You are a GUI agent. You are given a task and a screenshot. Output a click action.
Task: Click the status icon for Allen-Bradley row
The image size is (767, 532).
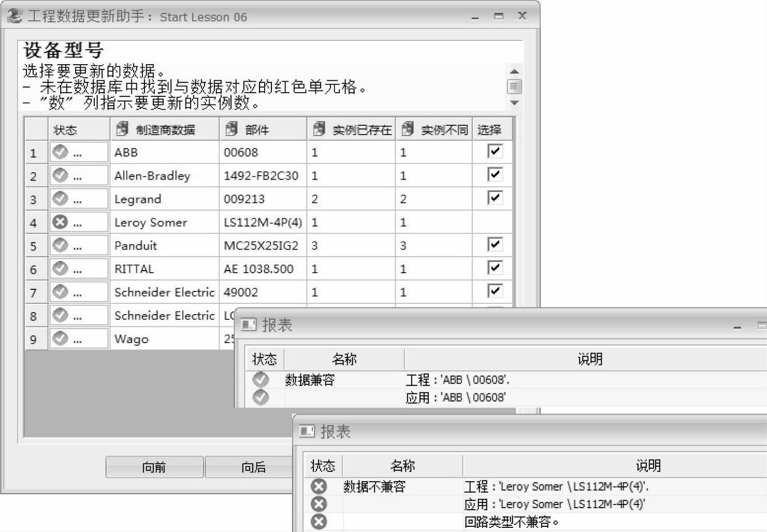tap(61, 175)
